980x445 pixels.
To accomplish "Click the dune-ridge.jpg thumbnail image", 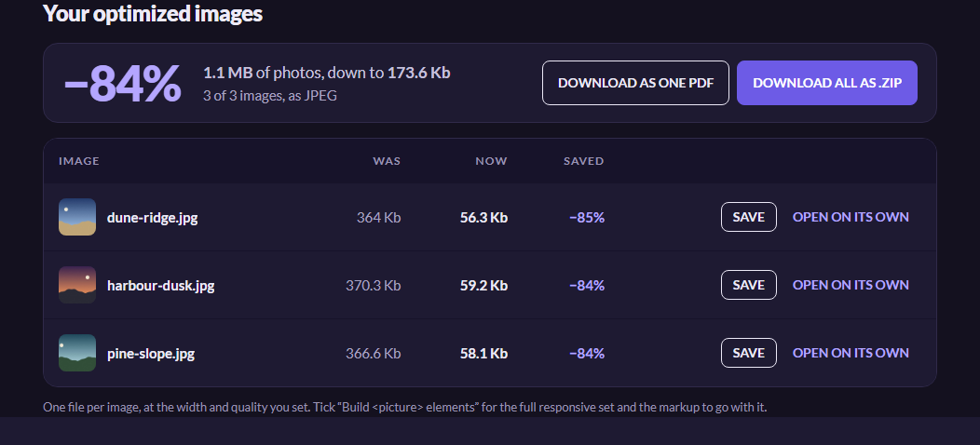I will tap(77, 217).
